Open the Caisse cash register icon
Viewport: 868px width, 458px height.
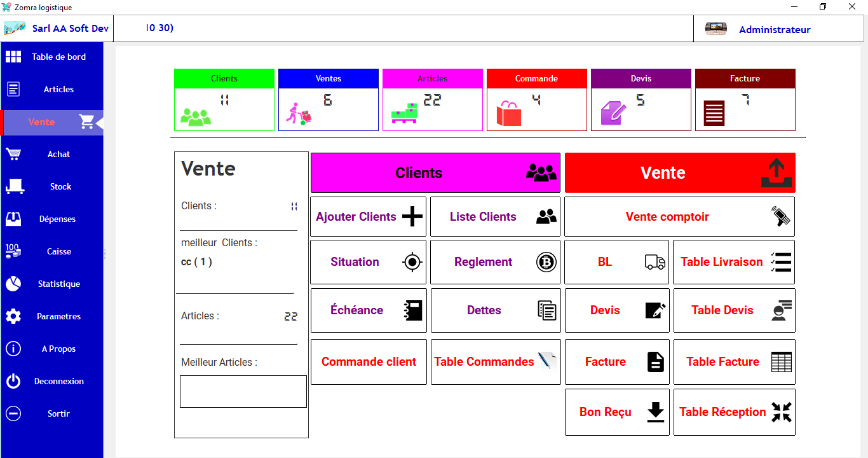click(x=13, y=251)
